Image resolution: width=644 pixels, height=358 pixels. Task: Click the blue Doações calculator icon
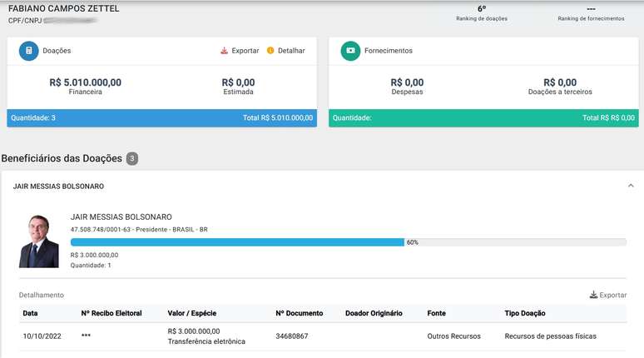pyautogui.click(x=29, y=51)
